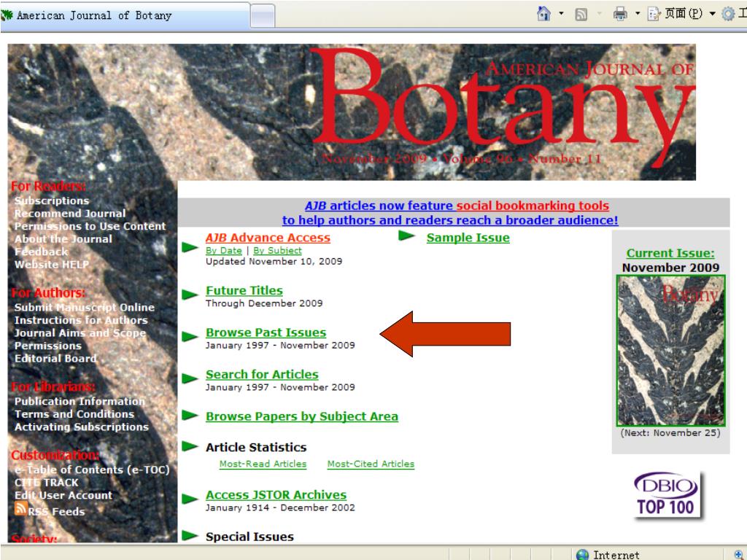The height and width of the screenshot is (560, 747).
Task: Open Terms and Conditions link
Action: 74,414
